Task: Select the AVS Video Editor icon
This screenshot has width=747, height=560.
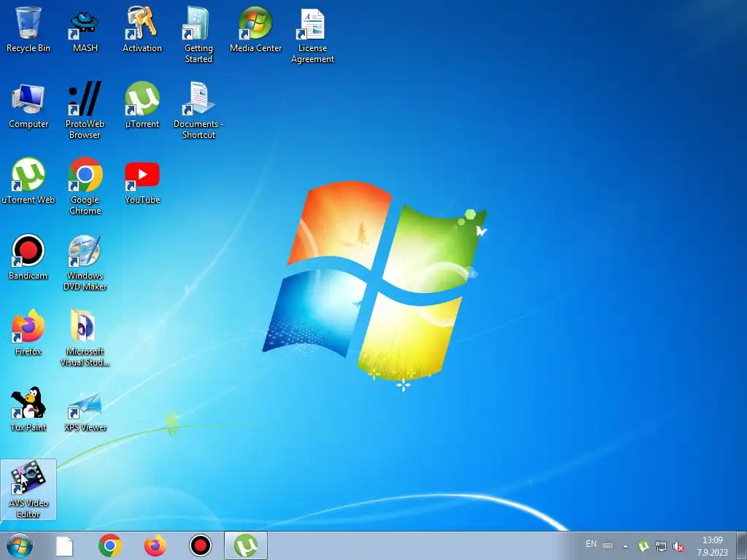Action: pyautogui.click(x=28, y=489)
